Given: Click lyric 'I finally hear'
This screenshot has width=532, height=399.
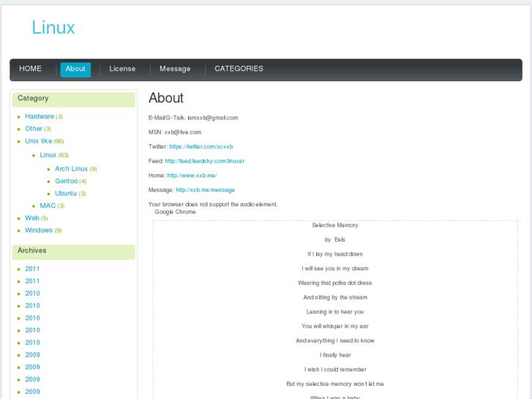Looking at the screenshot, I should [335, 355].
